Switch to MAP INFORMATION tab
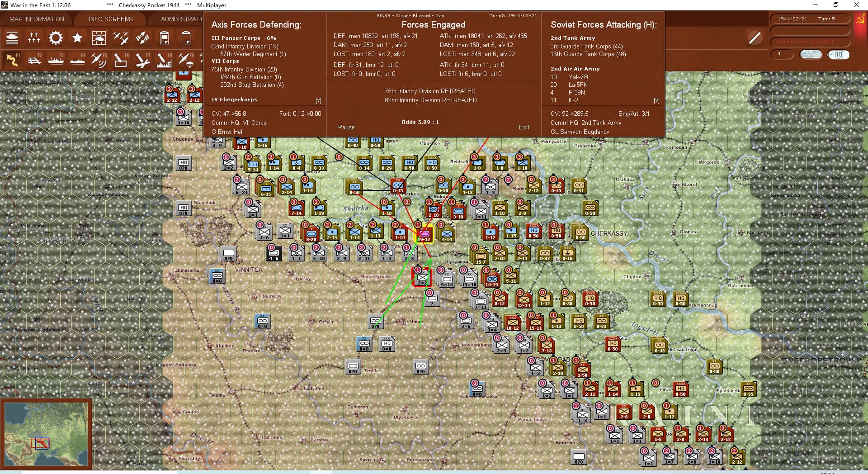 pyautogui.click(x=37, y=19)
